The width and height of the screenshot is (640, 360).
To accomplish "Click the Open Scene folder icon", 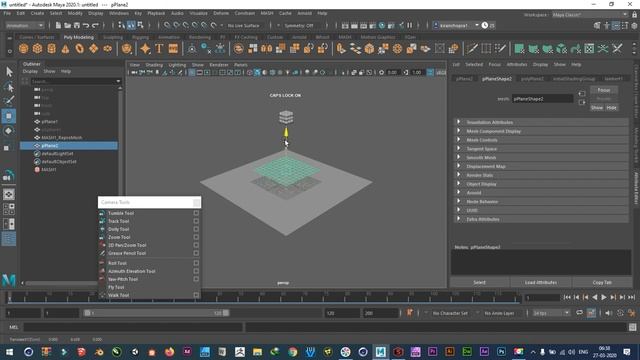I will click(x=67, y=25).
